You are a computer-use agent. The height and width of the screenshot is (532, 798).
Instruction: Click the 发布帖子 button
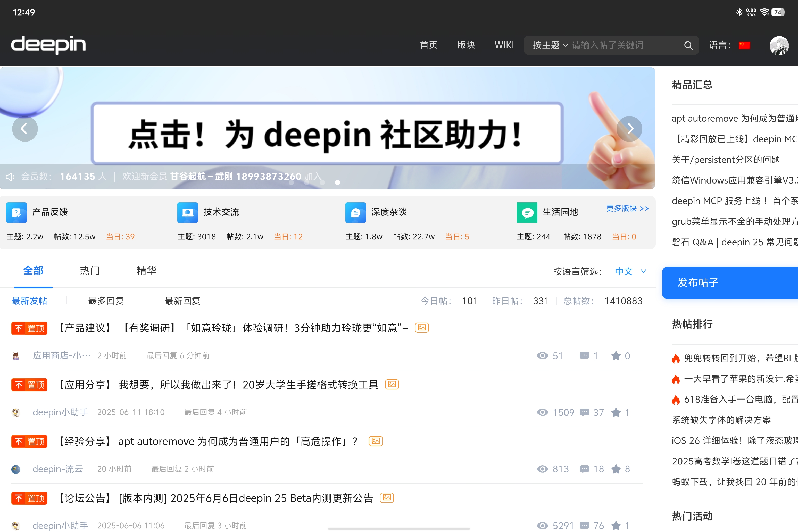pos(730,282)
